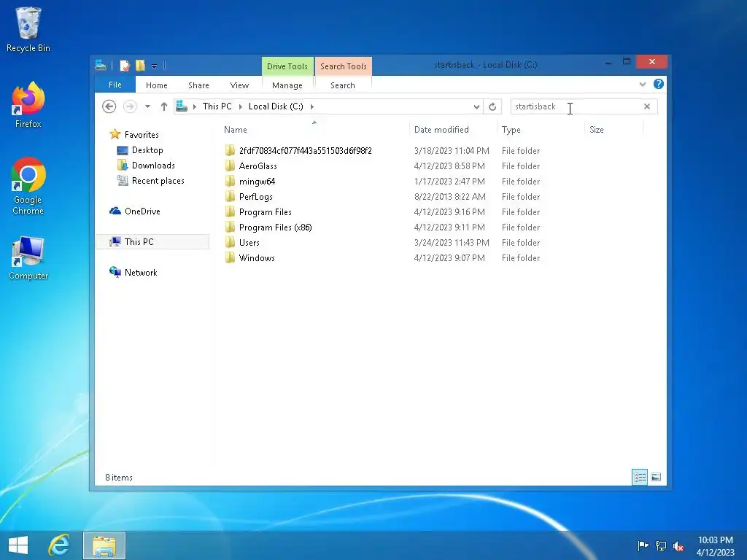Go up one folder level
This screenshot has height=560, width=747.
pos(164,106)
